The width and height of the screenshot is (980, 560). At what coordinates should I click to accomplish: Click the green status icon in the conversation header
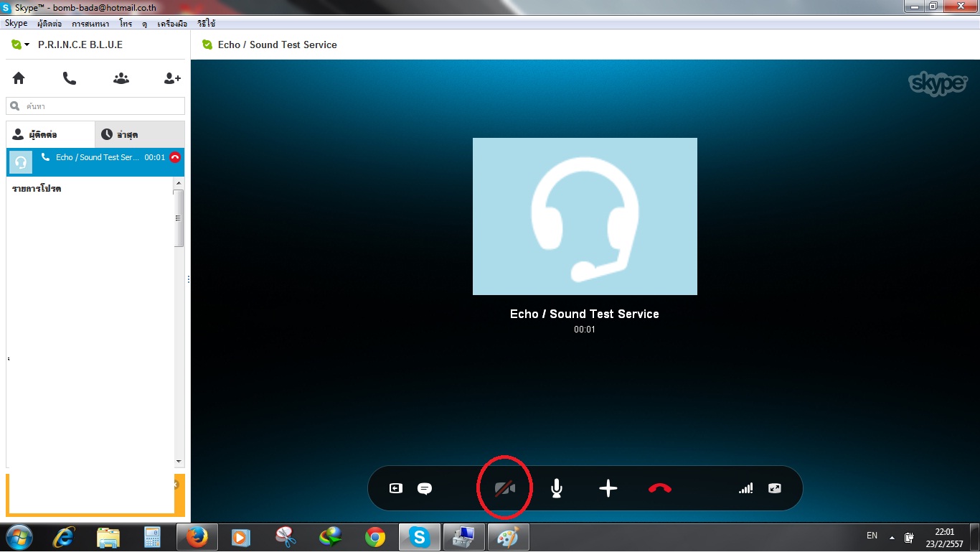(207, 45)
